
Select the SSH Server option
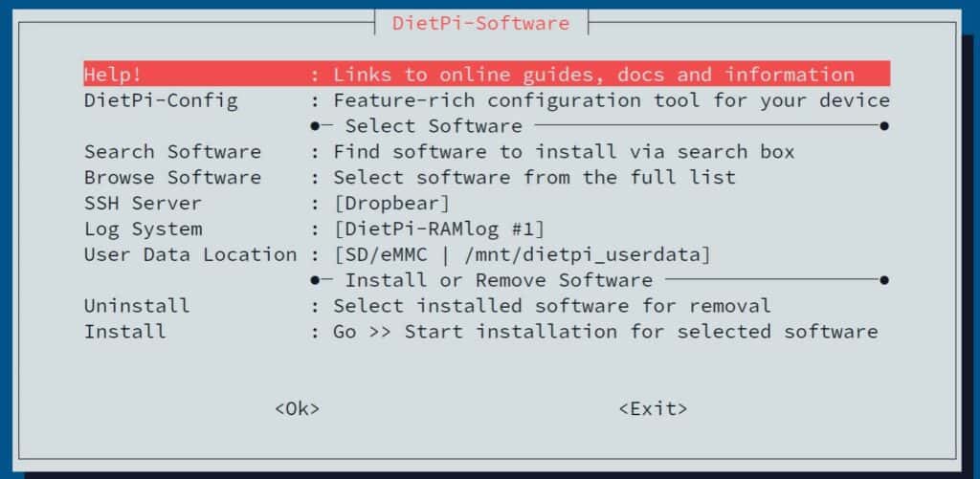pos(143,204)
